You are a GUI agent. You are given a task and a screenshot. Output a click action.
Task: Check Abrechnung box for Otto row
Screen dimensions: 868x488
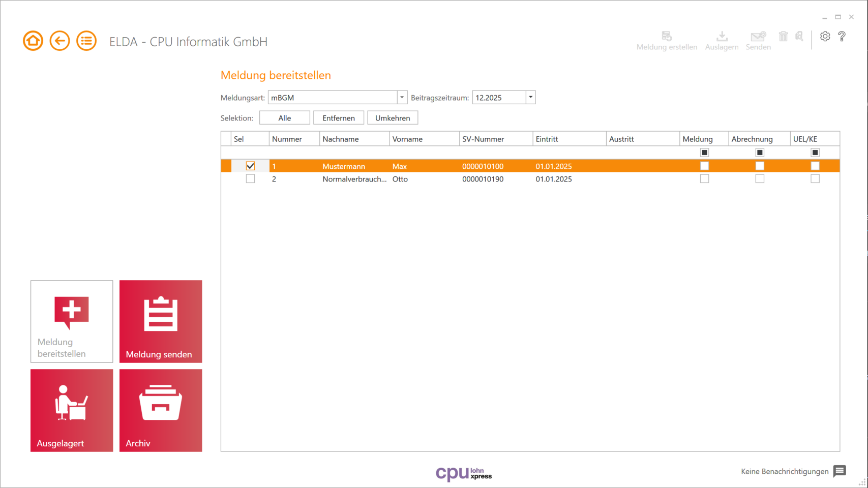click(760, 179)
